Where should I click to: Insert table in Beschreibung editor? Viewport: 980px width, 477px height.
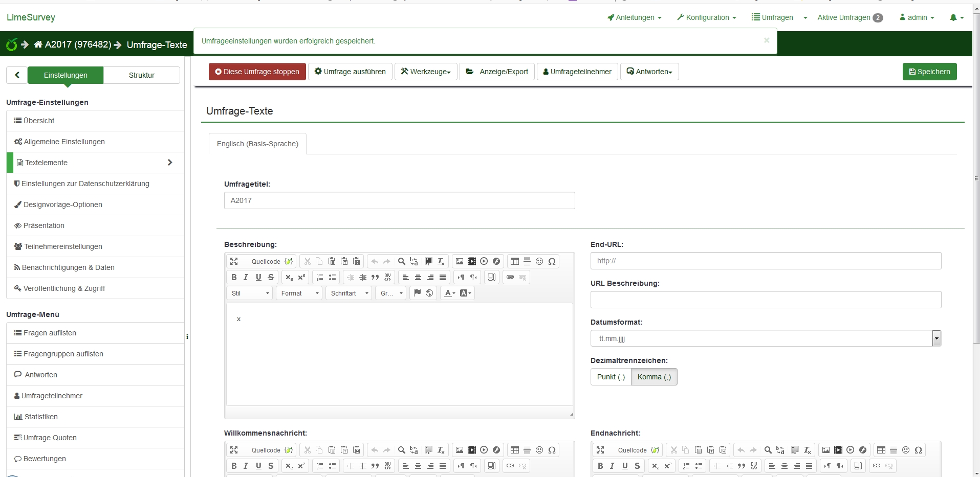tap(515, 261)
